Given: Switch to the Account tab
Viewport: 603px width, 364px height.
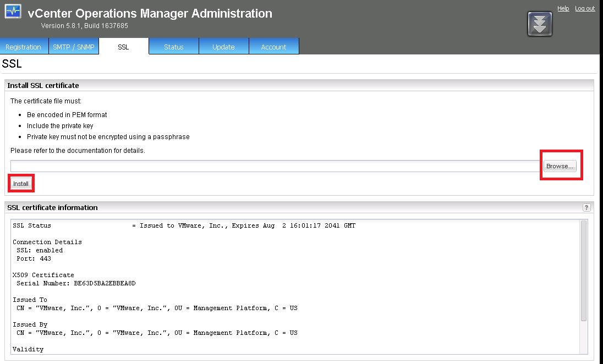Looking at the screenshot, I should click(x=273, y=47).
